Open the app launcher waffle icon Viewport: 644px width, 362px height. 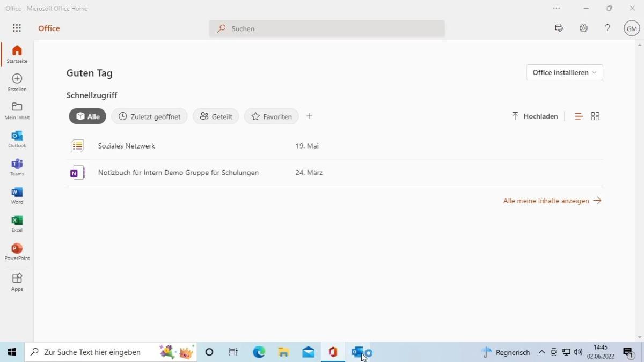17,28
